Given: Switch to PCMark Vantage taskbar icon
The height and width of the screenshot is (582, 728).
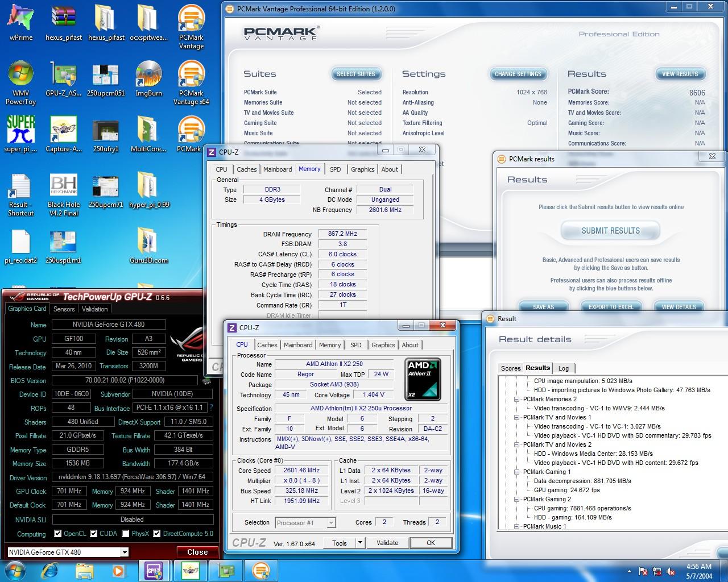Looking at the screenshot, I should coord(260,570).
